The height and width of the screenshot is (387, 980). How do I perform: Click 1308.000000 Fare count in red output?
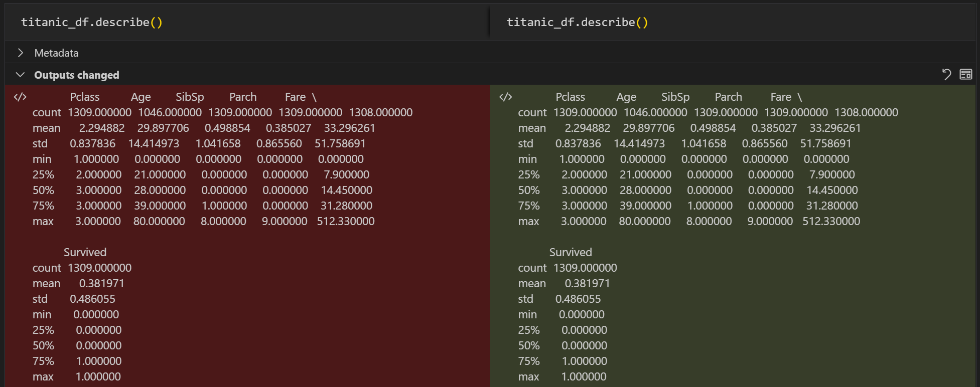coord(381,112)
